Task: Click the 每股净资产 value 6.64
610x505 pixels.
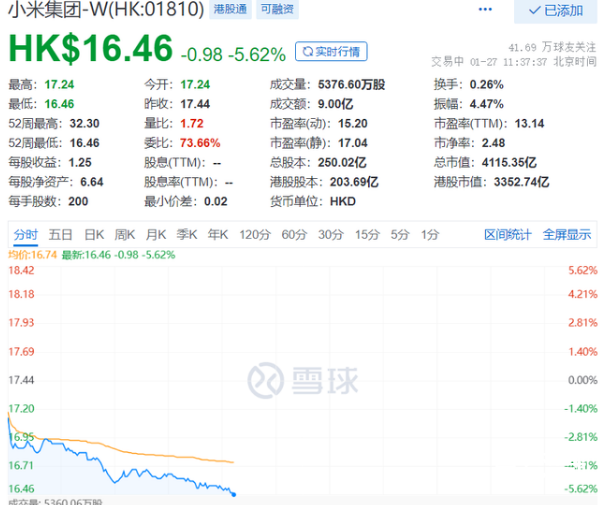Action: tap(92, 182)
